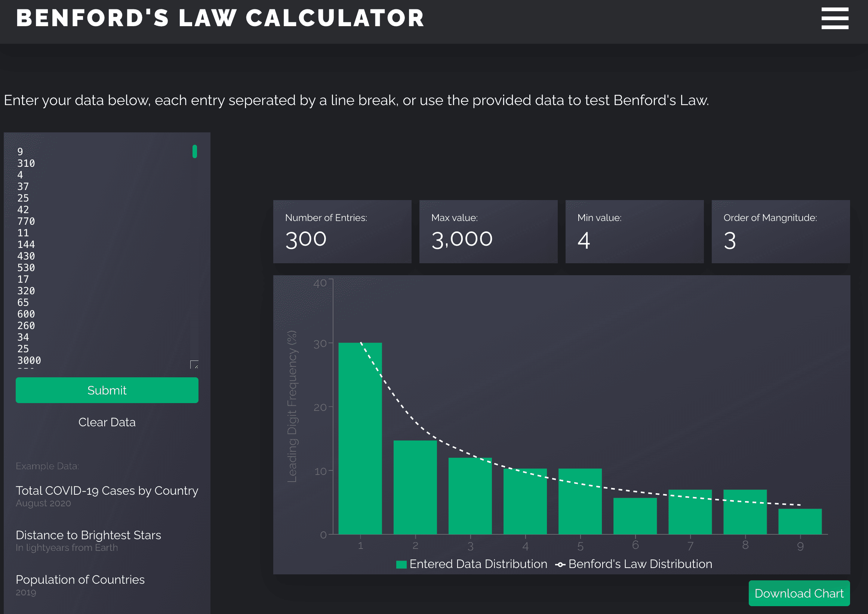The width and height of the screenshot is (868, 614).
Task: Click the green Submit button
Action: coord(107,390)
